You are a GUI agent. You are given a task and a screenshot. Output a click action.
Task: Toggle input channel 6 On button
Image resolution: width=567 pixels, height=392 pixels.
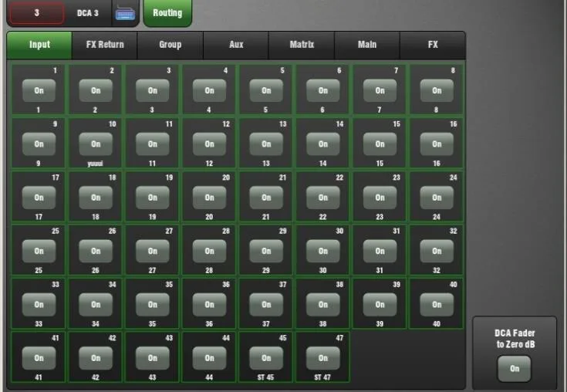(x=323, y=90)
